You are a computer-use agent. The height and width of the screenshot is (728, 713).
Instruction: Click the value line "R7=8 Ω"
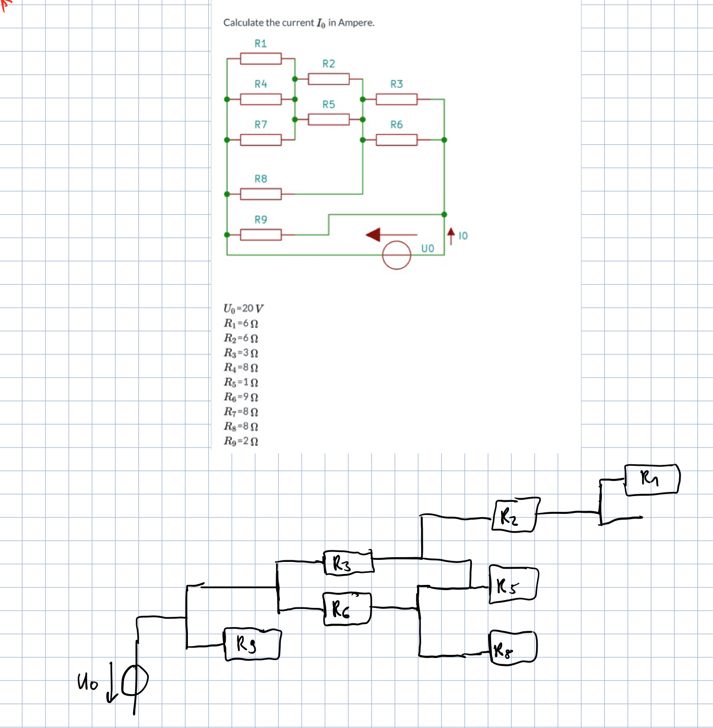coord(241,412)
